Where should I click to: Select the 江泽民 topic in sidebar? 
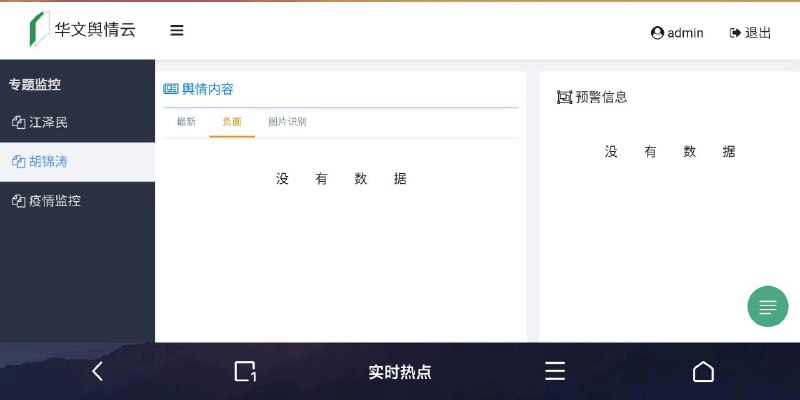pyautogui.click(x=78, y=122)
